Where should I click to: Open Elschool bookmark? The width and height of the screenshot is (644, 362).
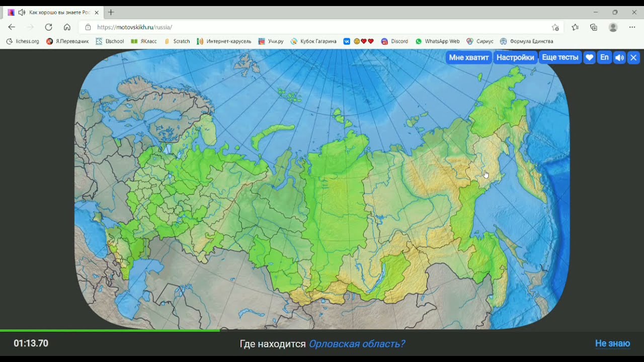coord(110,41)
